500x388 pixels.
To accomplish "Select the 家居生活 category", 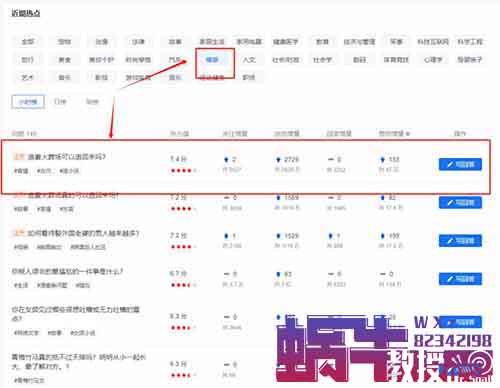I will (212, 42).
